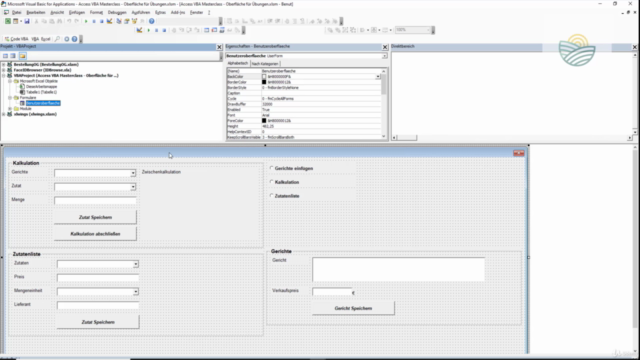Switch to Nach Kategorien tab

pos(265,64)
